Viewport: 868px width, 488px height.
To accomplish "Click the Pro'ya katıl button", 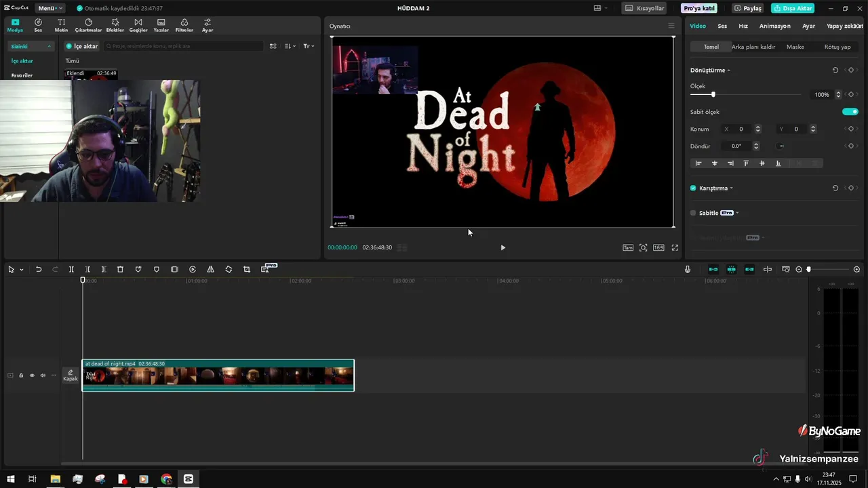I will click(x=699, y=8).
